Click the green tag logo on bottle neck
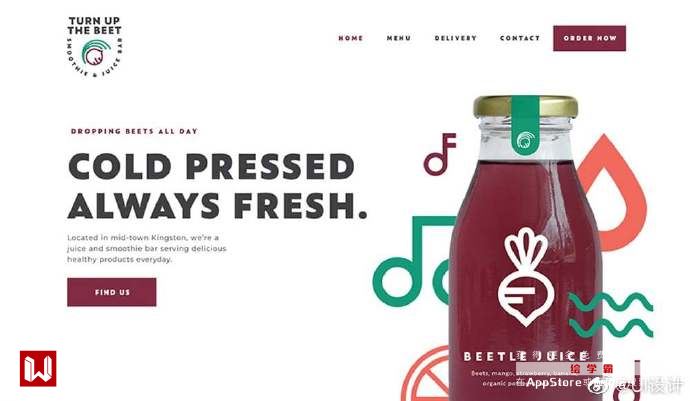Screen dimensions: 690x401 pyautogui.click(x=525, y=125)
